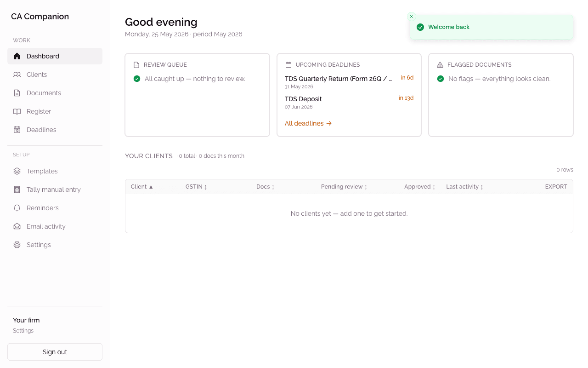
Task: Click the Clients people icon
Action: [17, 75]
